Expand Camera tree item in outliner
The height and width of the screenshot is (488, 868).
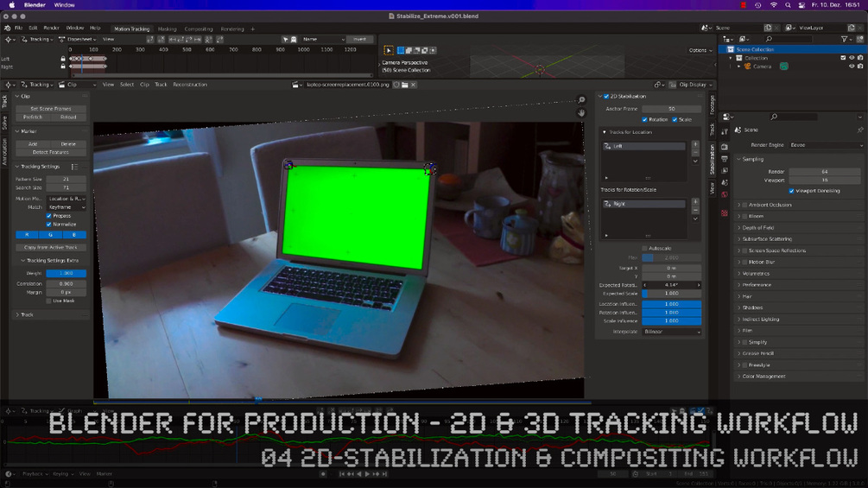click(x=739, y=67)
